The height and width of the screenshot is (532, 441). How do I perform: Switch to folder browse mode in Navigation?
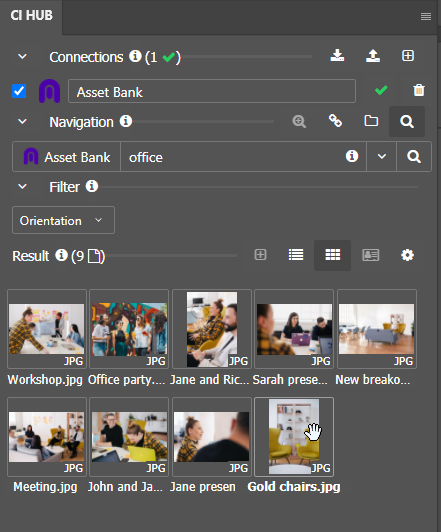371,121
